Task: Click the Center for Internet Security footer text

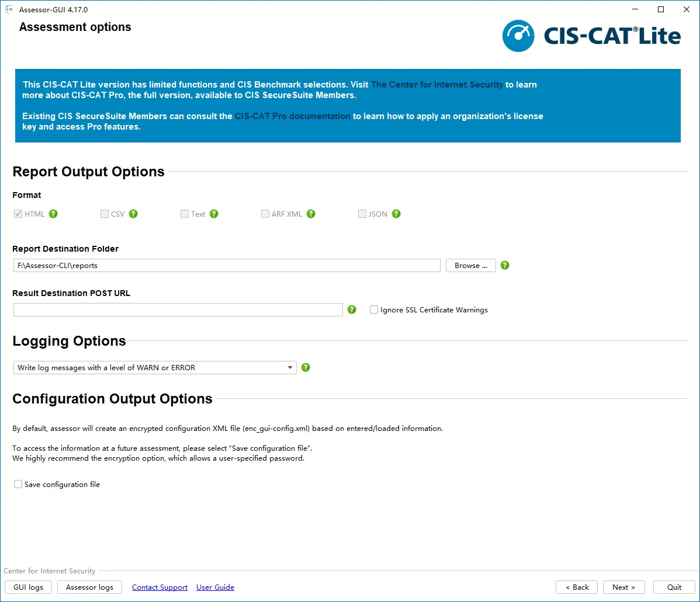Action: pyautogui.click(x=50, y=571)
